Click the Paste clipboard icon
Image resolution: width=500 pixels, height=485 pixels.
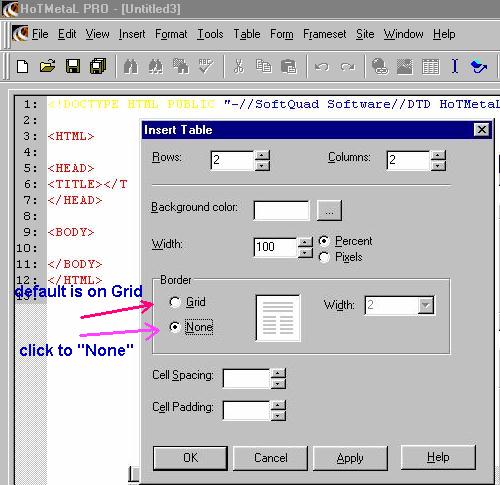pyautogui.click(x=288, y=66)
